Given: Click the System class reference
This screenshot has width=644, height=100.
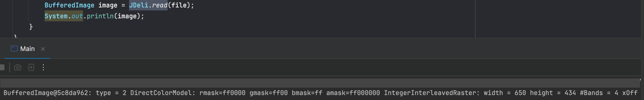Looking at the screenshot, I should [x=56, y=16].
